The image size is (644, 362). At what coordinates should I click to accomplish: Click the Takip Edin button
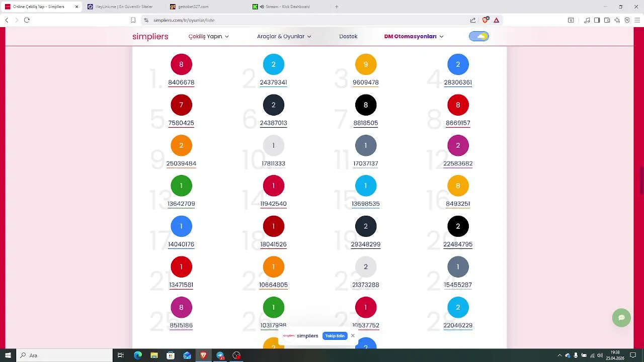pos(335,336)
